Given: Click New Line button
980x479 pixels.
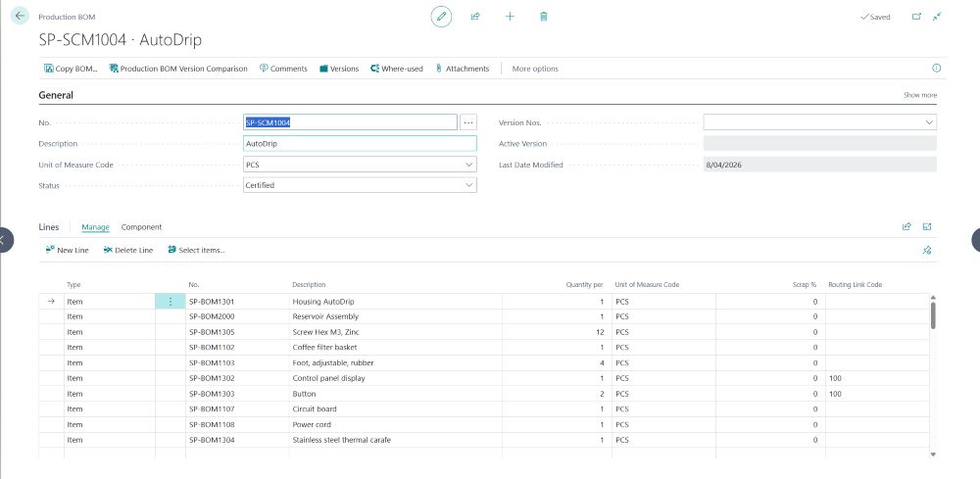Looking at the screenshot, I should (x=68, y=250).
